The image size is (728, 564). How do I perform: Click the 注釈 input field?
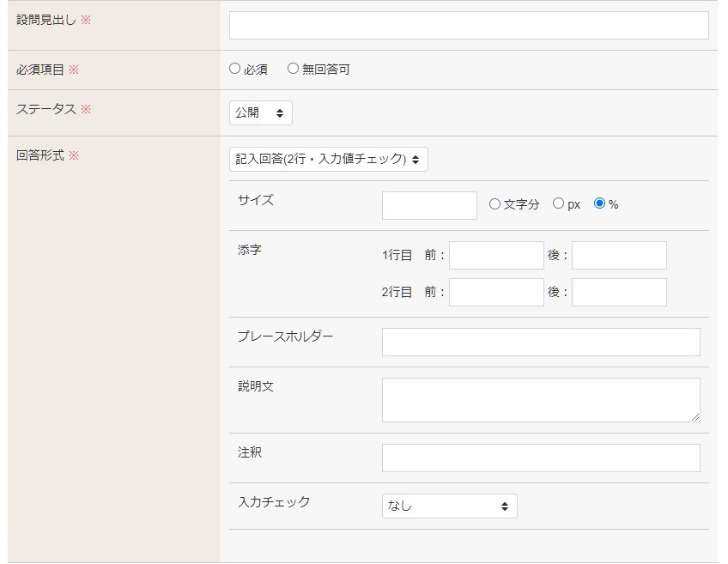541,458
